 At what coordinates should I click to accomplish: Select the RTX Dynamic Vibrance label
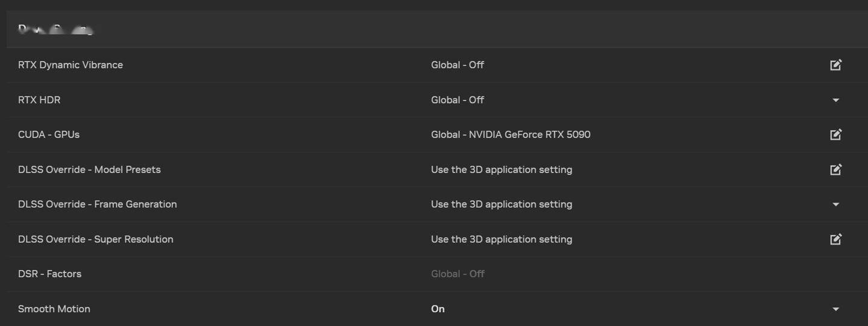tap(71, 65)
